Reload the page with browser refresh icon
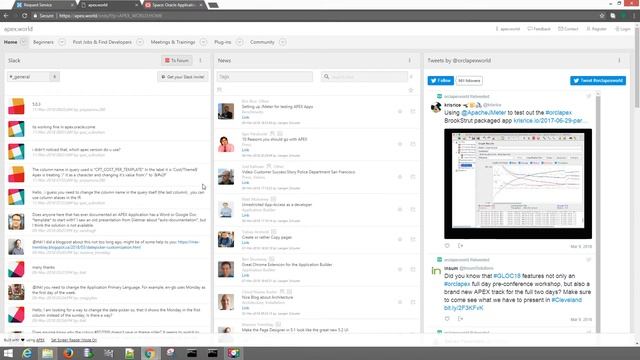The image size is (640, 360). point(24,16)
